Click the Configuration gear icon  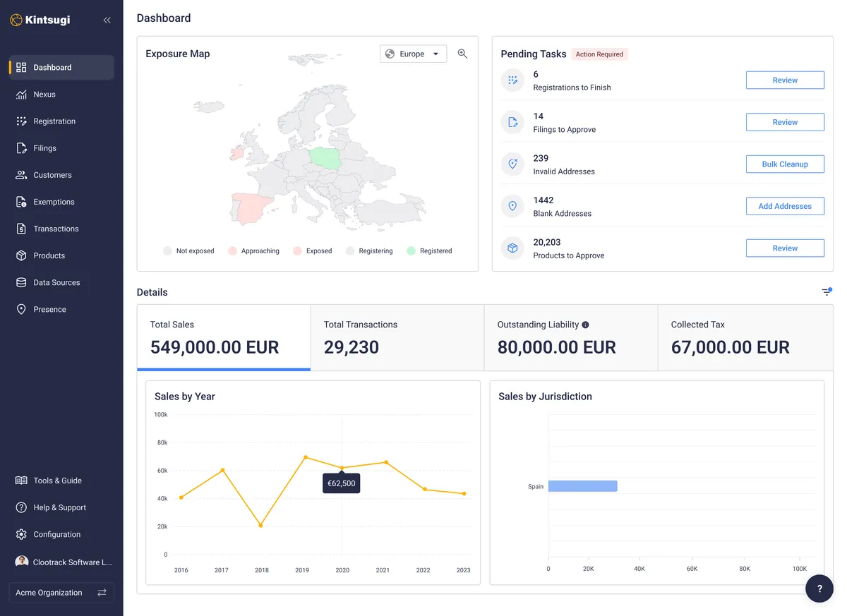[21, 535]
